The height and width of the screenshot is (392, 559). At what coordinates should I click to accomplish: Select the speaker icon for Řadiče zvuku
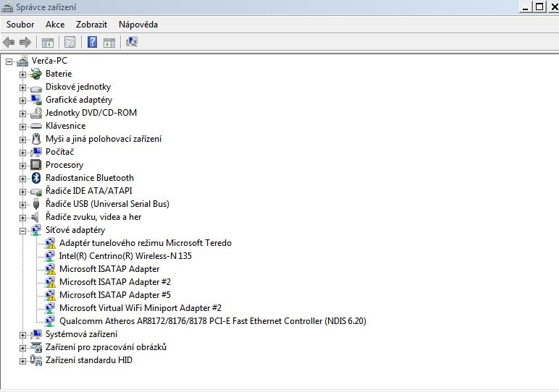click(x=35, y=217)
